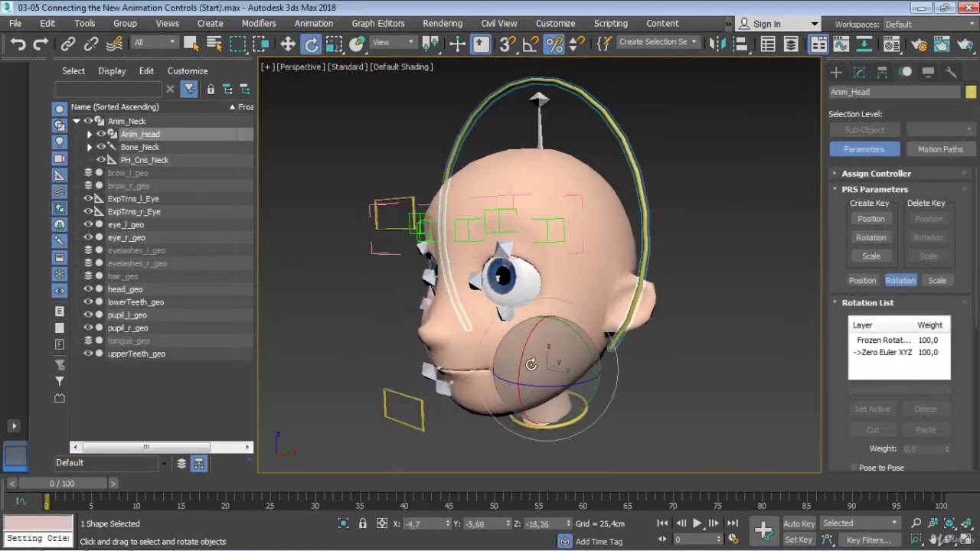Open the Graph Editors menu

coord(378,24)
